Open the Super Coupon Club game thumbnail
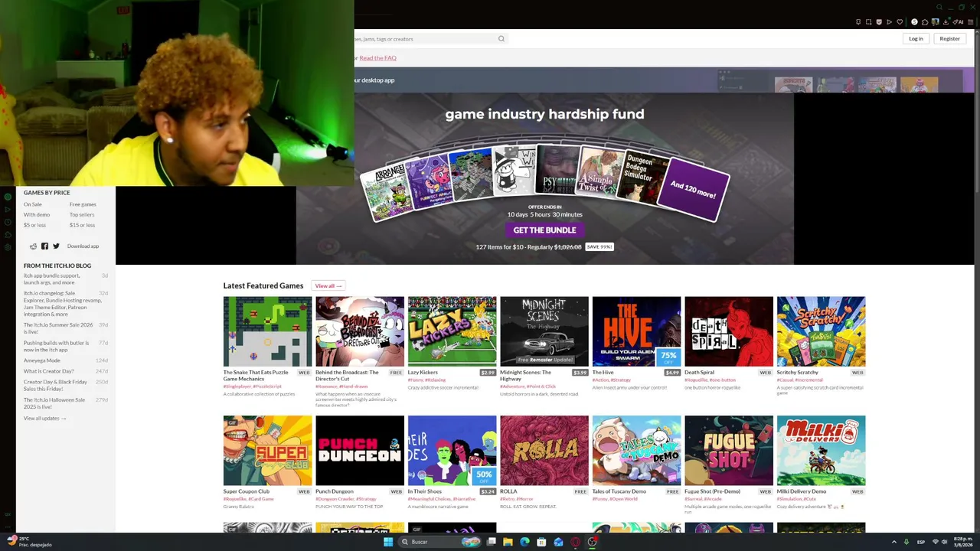Screen dimensions: 980x551 click(267, 451)
